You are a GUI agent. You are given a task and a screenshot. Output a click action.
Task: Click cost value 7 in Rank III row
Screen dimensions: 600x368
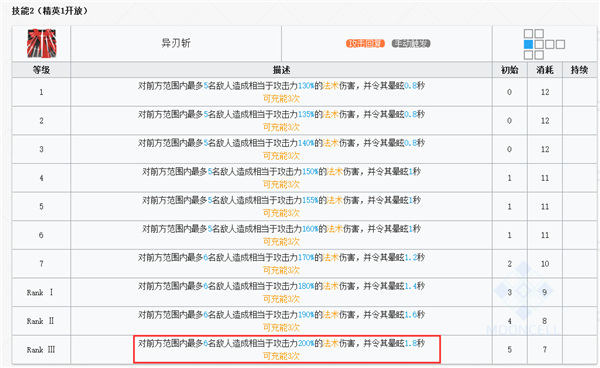545,350
